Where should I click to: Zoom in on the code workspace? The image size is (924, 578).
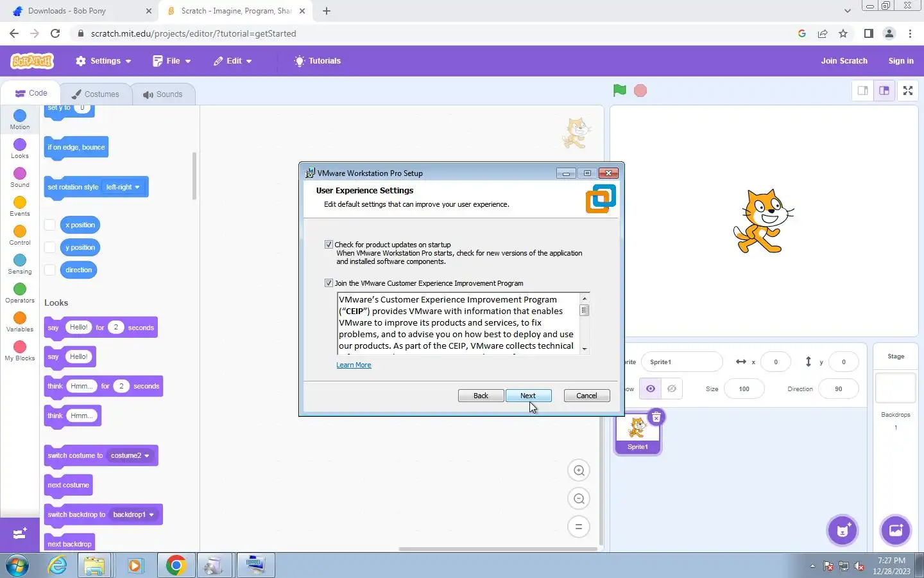click(579, 471)
